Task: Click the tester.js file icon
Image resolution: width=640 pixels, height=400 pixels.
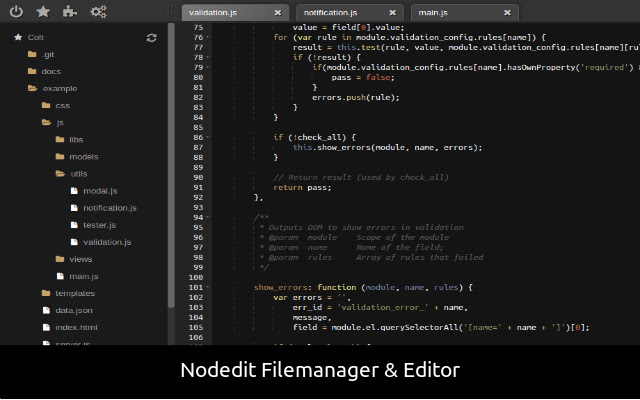Action: [74, 225]
